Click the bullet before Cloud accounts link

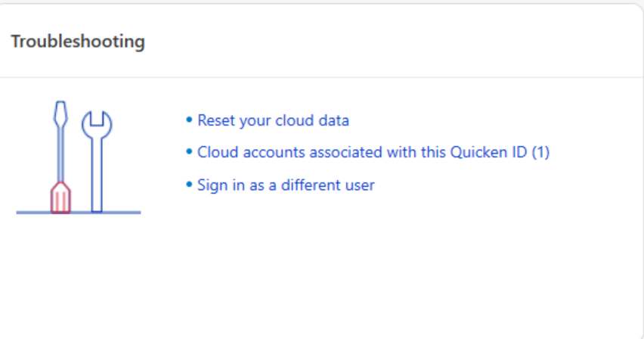coord(189,152)
